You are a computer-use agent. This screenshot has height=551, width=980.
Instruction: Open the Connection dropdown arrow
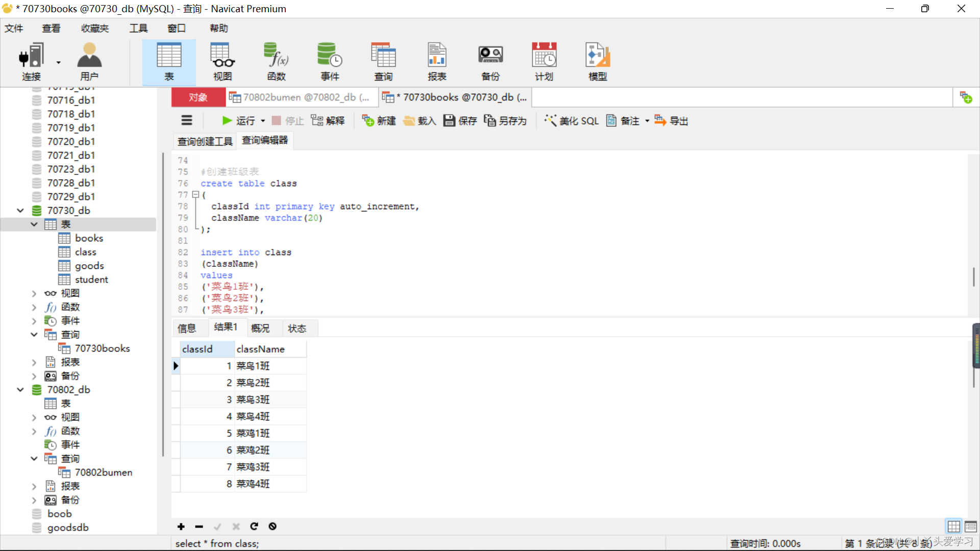tap(59, 62)
